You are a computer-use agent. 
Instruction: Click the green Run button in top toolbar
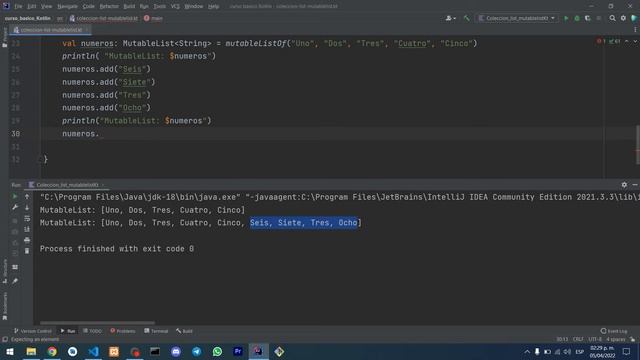(x=566, y=18)
